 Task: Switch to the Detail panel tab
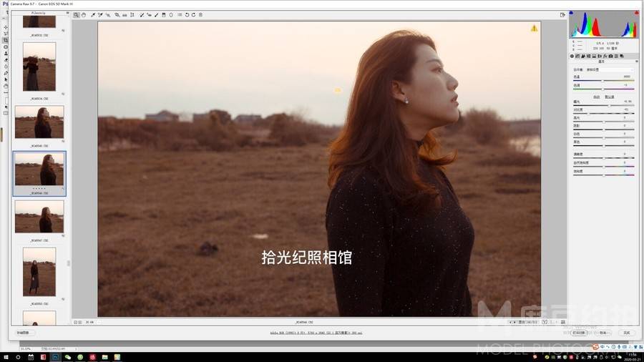pos(583,57)
